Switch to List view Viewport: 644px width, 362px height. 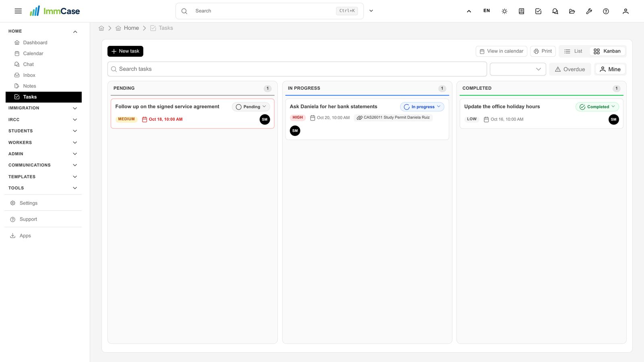tap(573, 51)
